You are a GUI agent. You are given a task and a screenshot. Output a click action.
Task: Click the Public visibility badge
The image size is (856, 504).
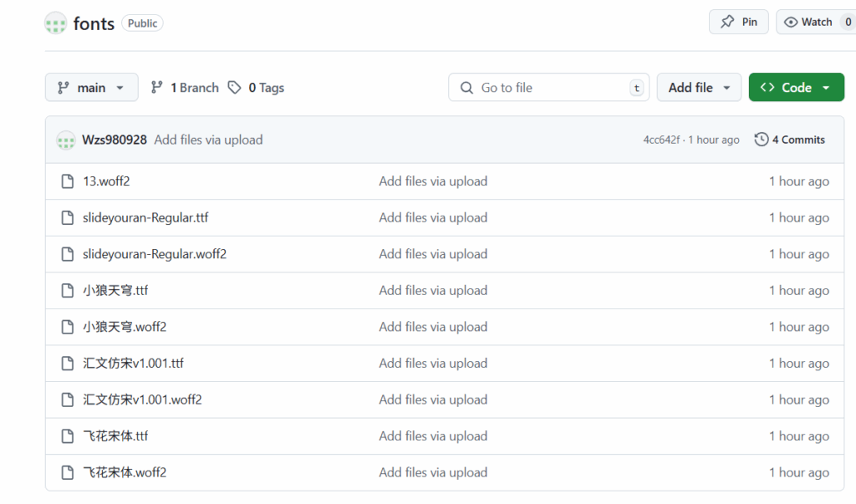[x=142, y=23]
